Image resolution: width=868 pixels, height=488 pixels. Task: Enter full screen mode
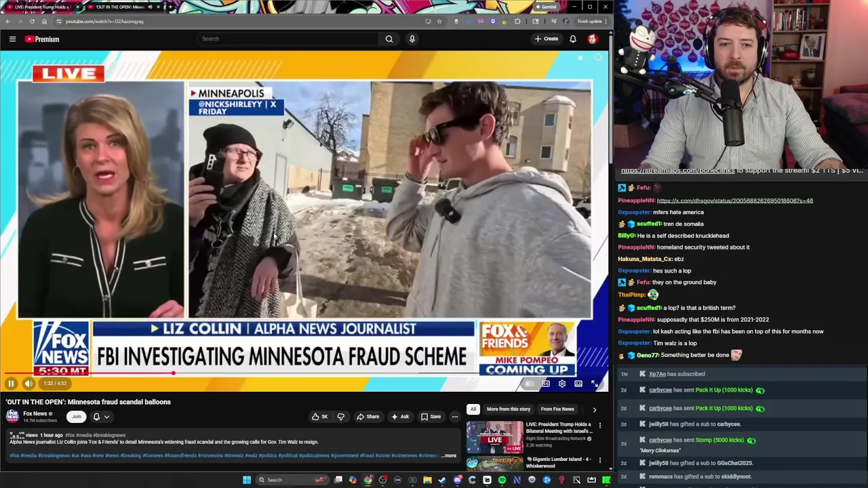tap(595, 384)
